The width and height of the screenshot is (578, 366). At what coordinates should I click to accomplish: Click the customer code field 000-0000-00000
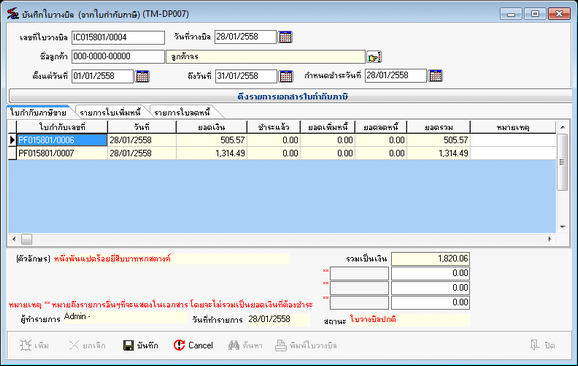tap(118, 57)
